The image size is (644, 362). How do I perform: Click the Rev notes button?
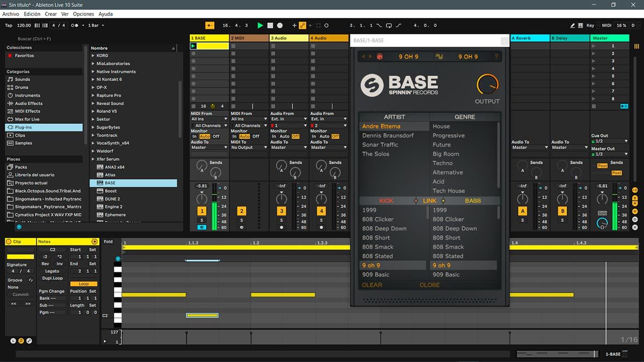point(45,264)
